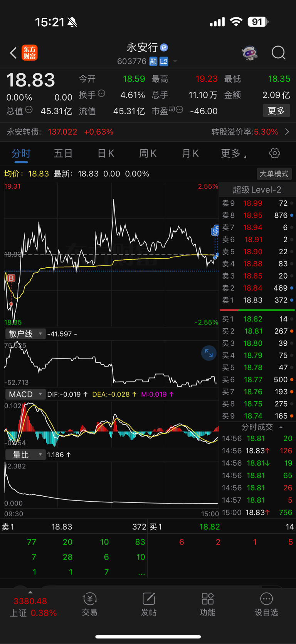Tap 卖9 price 18.99 row
Viewport: 296px width, 644px height.
pyautogui.click(x=257, y=203)
